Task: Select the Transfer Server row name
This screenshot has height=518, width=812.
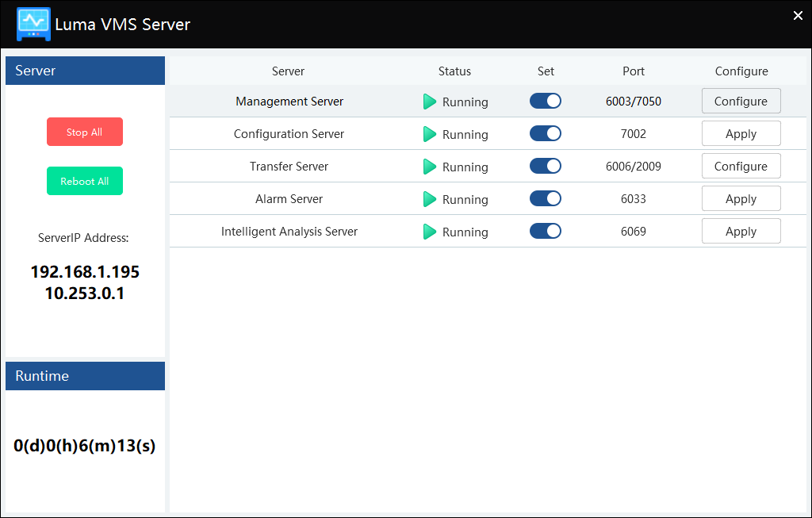Action: pyautogui.click(x=289, y=167)
